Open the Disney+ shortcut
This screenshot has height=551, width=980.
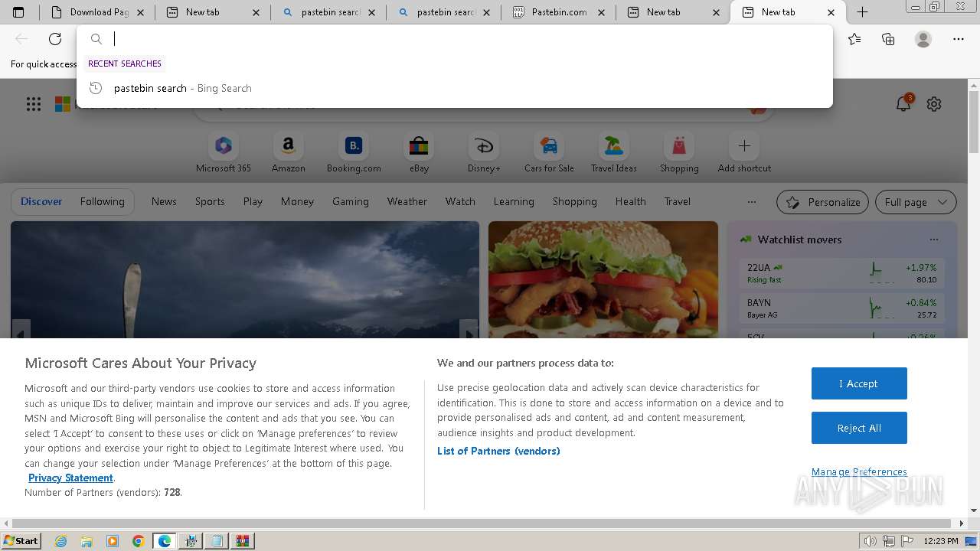(484, 153)
